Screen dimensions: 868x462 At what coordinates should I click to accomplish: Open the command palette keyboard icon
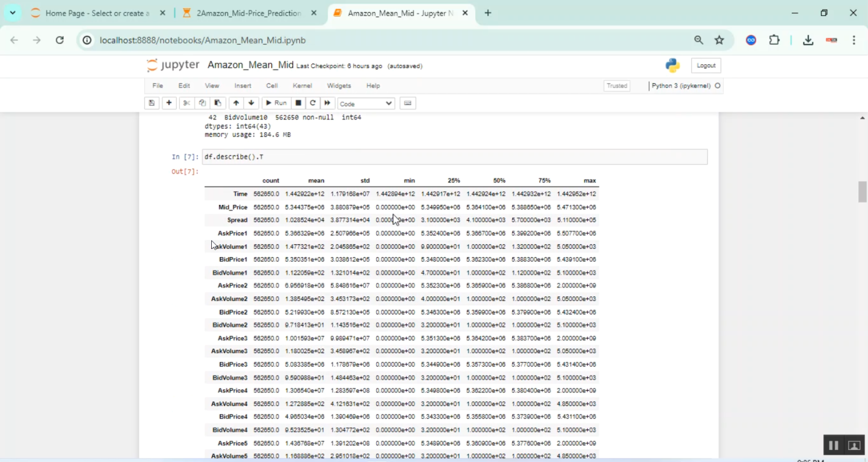point(408,103)
